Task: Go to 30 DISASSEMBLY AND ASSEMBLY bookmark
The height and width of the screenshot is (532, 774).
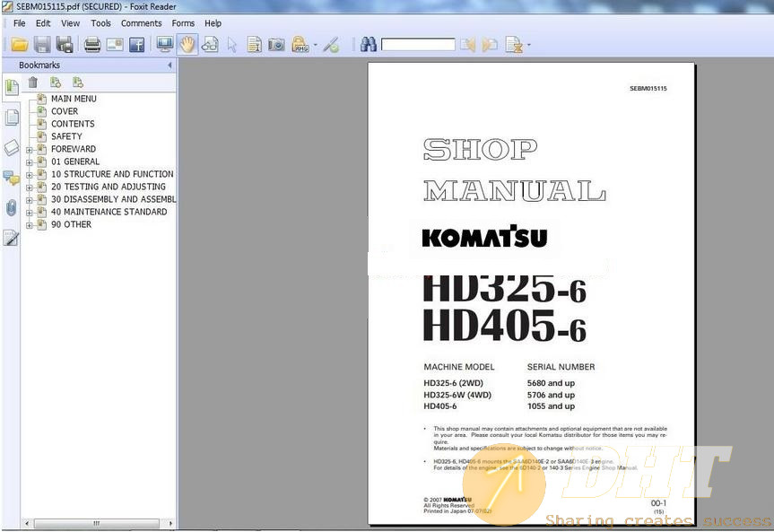Action: [x=114, y=199]
